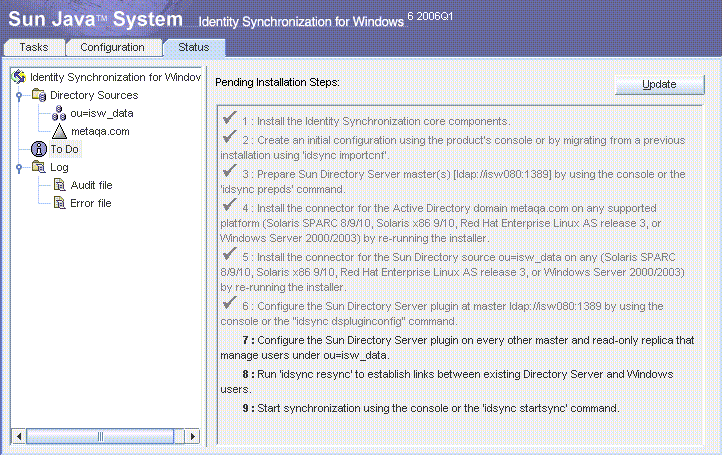Click the tree scrollbar left arrow

point(18,436)
